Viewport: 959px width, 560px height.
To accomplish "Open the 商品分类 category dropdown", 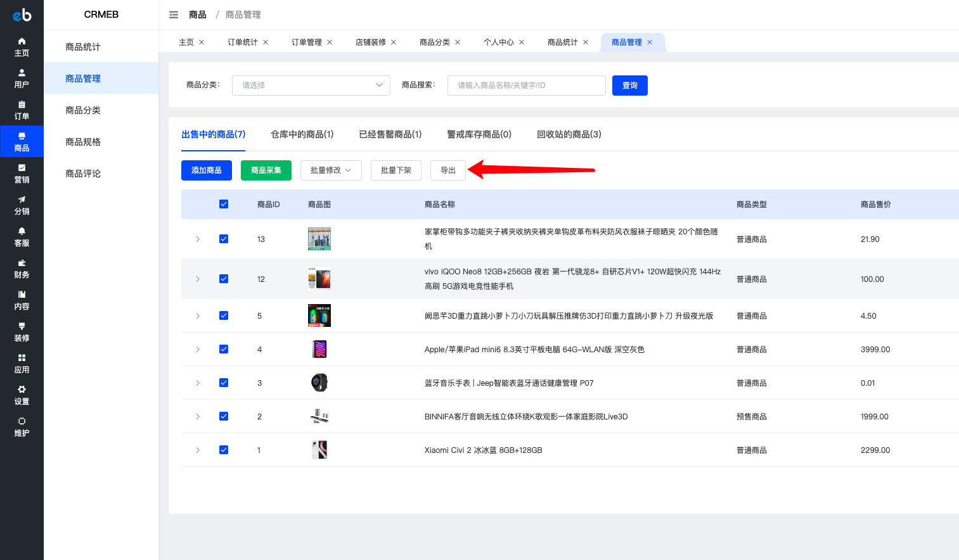I will click(x=311, y=86).
